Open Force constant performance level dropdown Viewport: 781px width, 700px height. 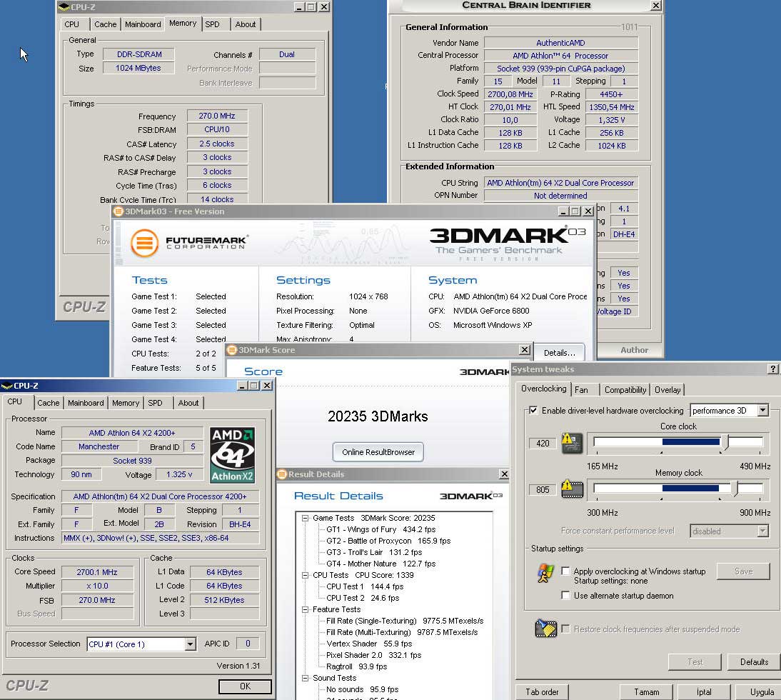pyautogui.click(x=762, y=531)
